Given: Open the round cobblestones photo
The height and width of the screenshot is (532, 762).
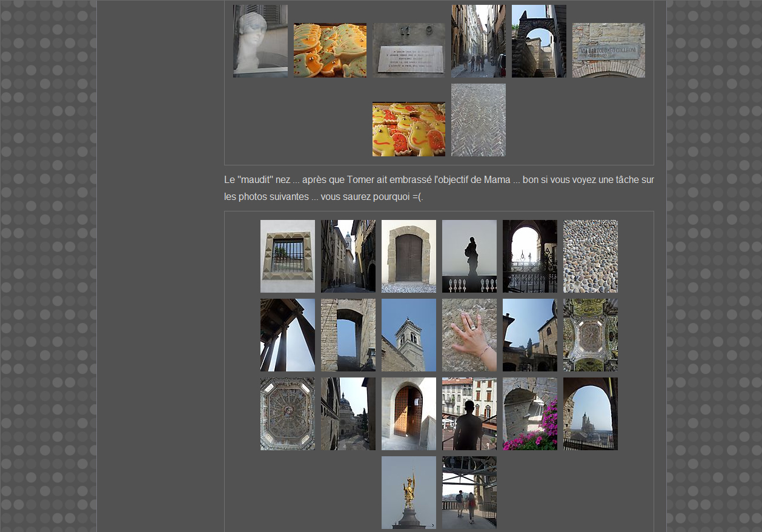Looking at the screenshot, I should tap(591, 256).
